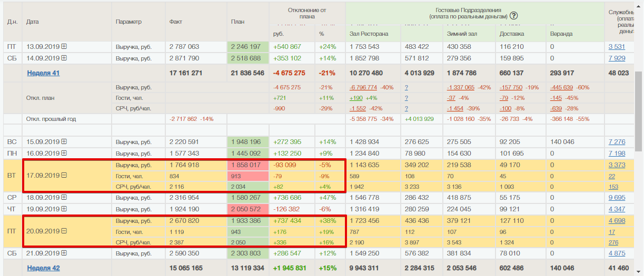Expand details for 16.09.2019

click(64, 154)
